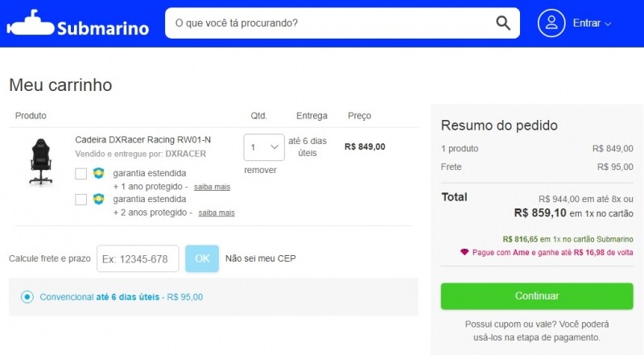Click the 1-year warranty shield icon
644x355 pixels.
tap(99, 173)
